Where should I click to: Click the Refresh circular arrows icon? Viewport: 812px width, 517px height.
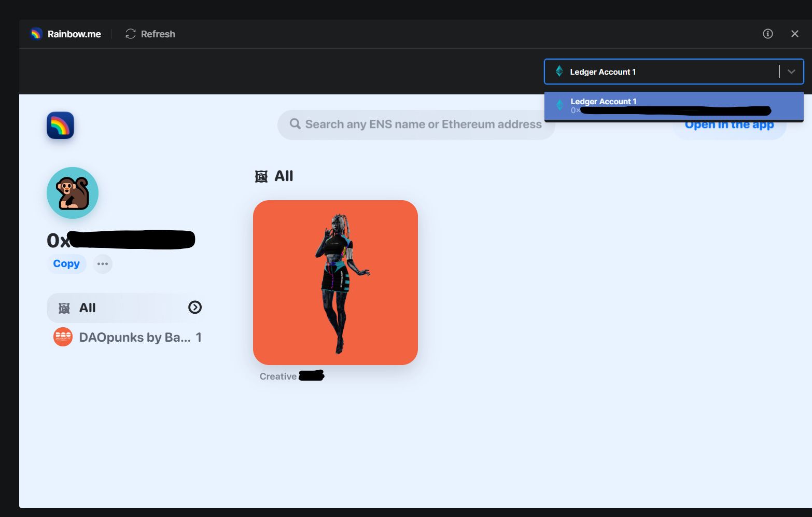(131, 34)
